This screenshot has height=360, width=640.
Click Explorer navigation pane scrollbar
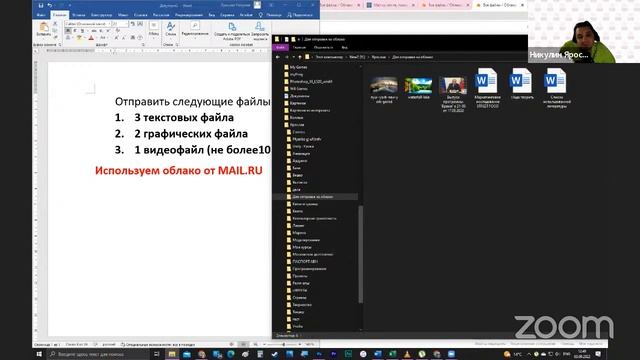click(x=360, y=254)
